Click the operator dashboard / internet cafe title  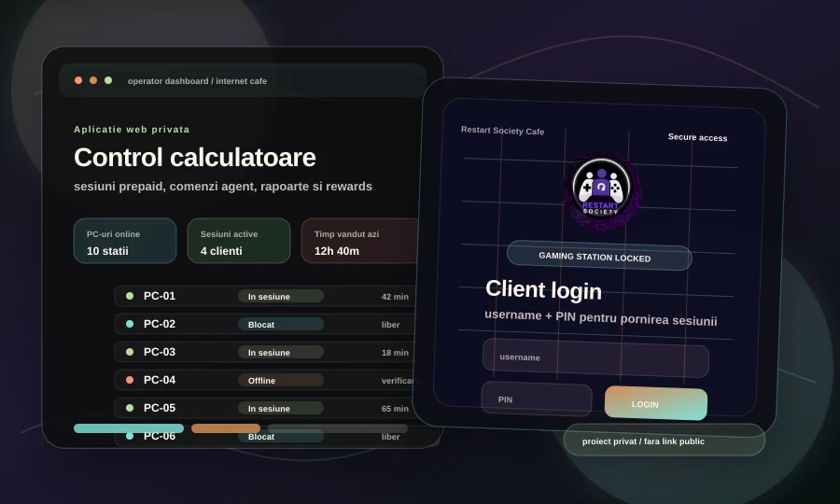coord(197,81)
